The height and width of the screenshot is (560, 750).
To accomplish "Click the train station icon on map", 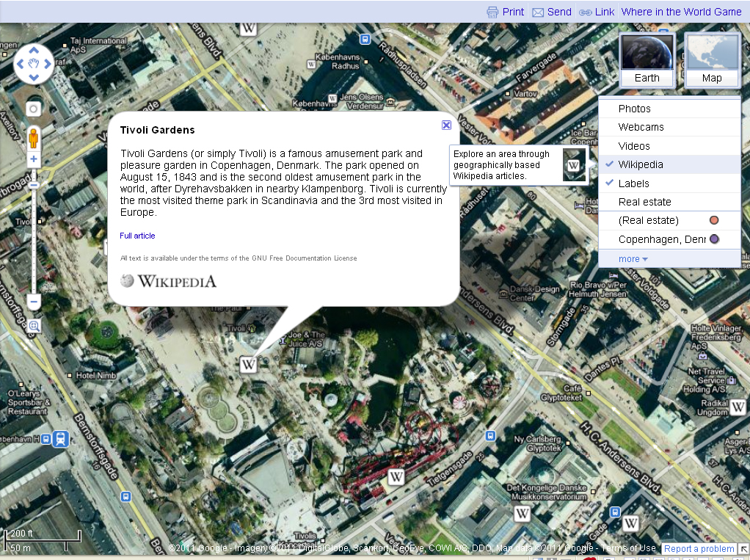I will click(x=59, y=439).
